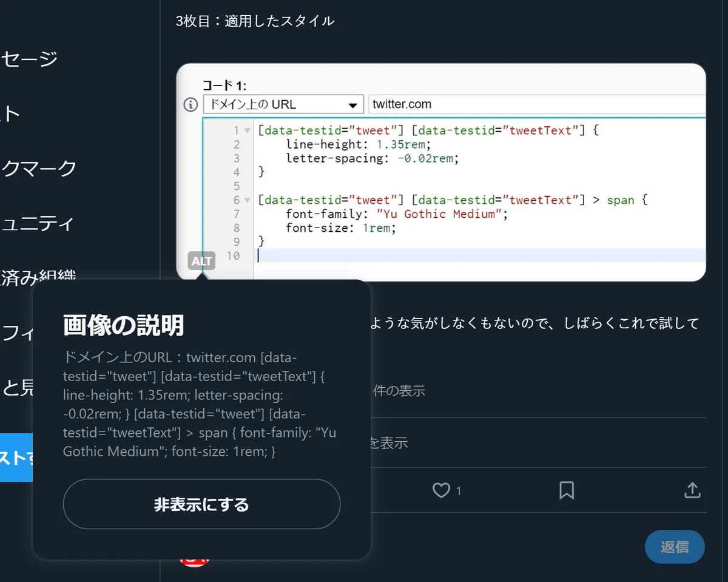This screenshot has width=728, height=582.
Task: Click the blue post button in sidebar
Action: click(16, 458)
